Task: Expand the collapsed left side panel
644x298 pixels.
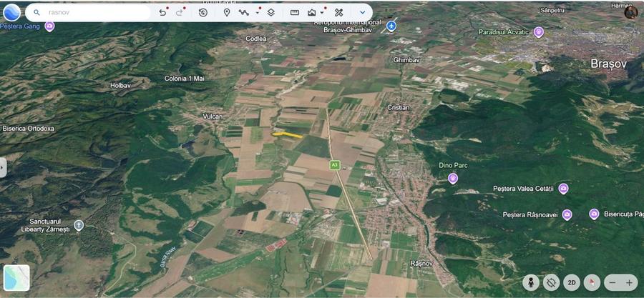Action: [3, 167]
